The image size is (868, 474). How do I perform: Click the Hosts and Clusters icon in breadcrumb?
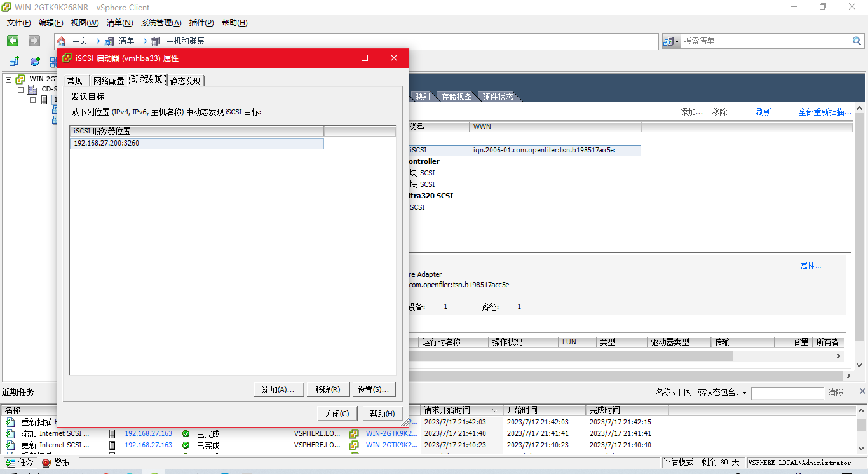coord(156,41)
